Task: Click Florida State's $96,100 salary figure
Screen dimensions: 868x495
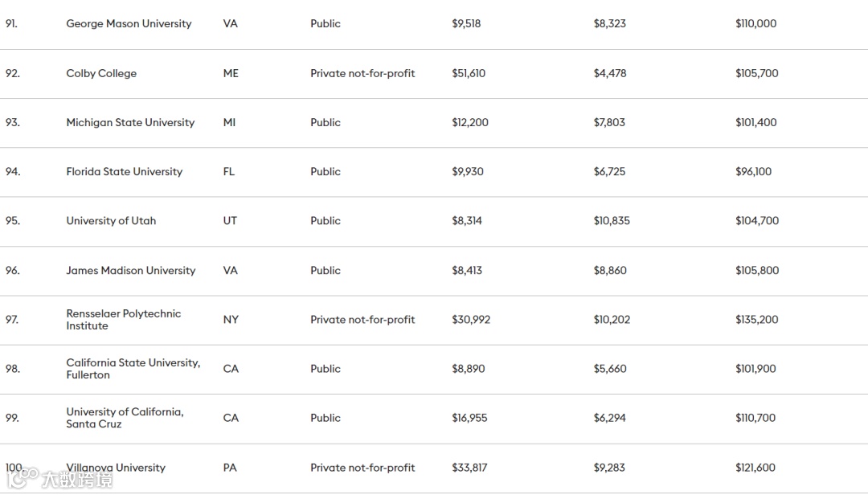Action: pyautogui.click(x=753, y=172)
